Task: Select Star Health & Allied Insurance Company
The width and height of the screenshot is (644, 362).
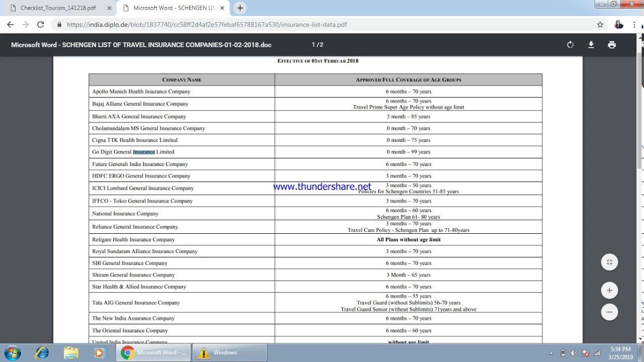Action: 139,287
